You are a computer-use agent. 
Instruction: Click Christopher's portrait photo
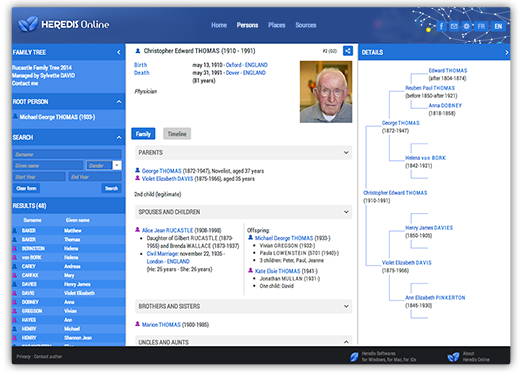(326, 92)
